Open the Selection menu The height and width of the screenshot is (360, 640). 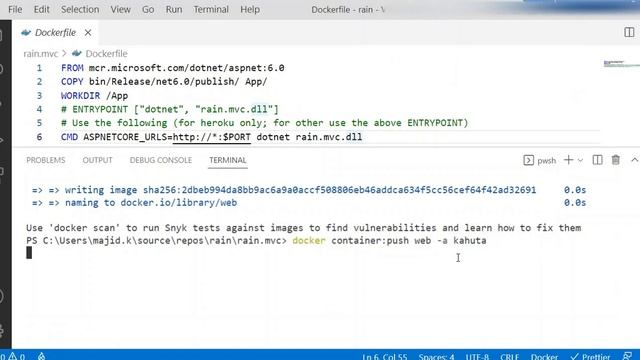coord(80,9)
